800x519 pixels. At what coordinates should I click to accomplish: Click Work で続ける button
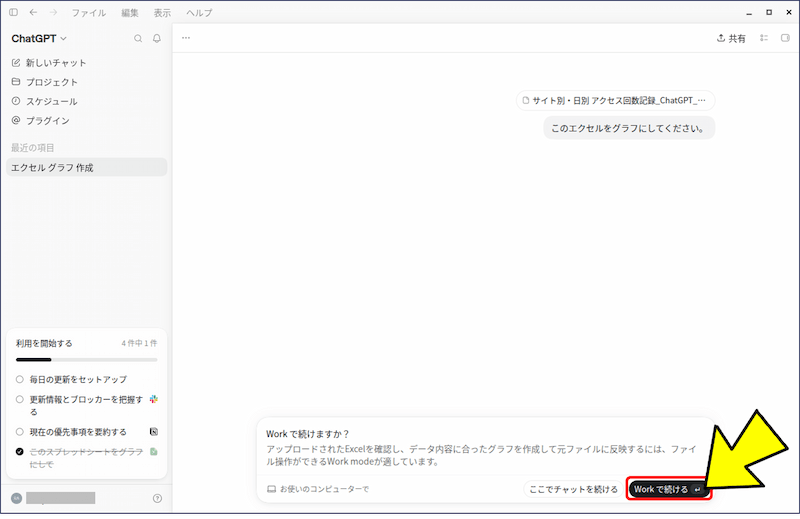668,489
